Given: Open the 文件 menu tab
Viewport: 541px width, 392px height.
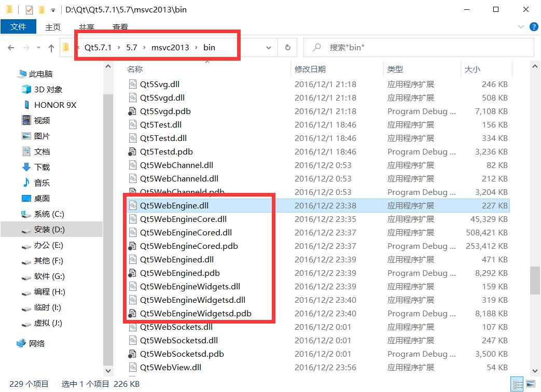Looking at the screenshot, I should click(18, 27).
